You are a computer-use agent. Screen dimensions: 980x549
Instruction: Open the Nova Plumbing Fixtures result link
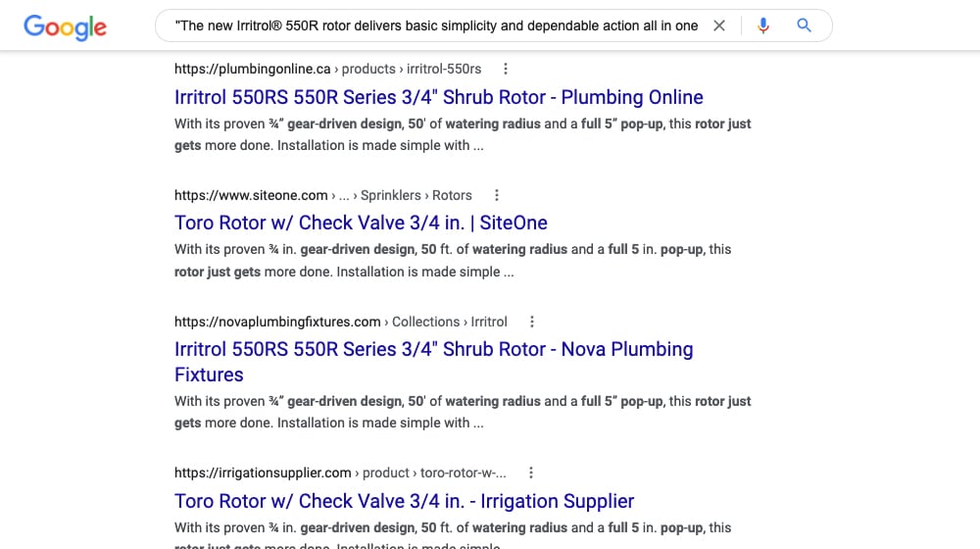[434, 362]
